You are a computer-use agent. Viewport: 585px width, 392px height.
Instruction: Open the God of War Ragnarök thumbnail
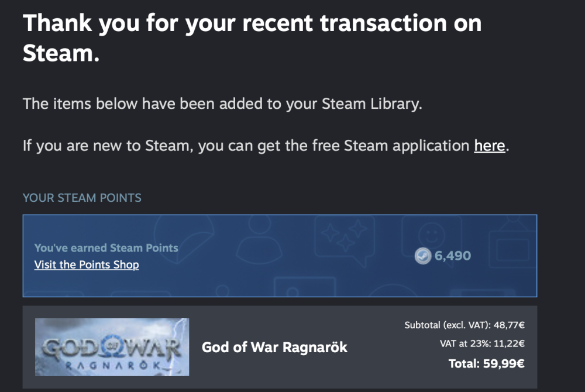tap(112, 347)
